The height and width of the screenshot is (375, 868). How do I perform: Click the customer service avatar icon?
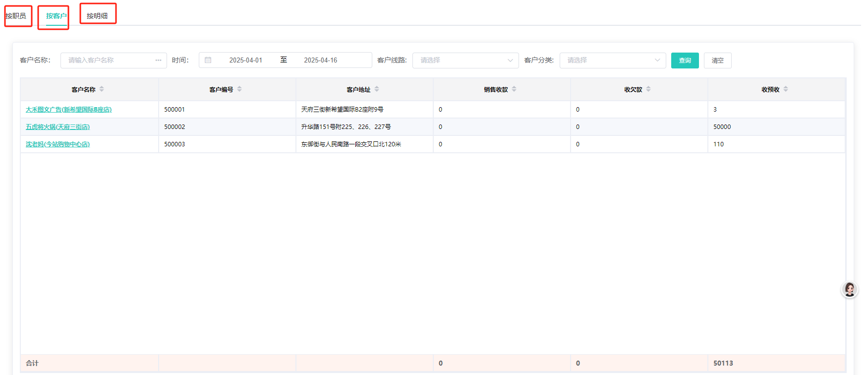[x=849, y=289]
